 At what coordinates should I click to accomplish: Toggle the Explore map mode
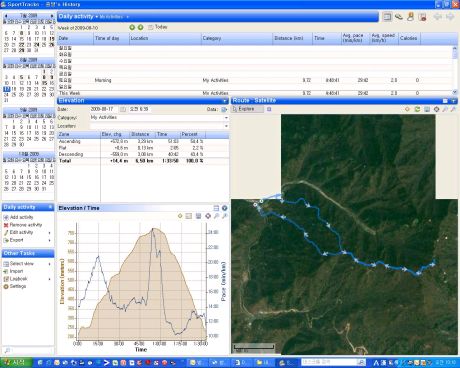tap(247, 109)
